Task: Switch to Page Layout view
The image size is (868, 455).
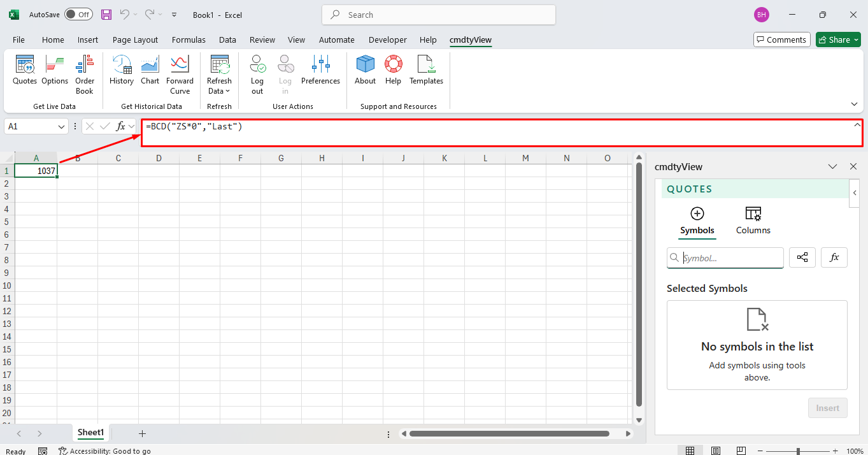Action: (x=716, y=451)
